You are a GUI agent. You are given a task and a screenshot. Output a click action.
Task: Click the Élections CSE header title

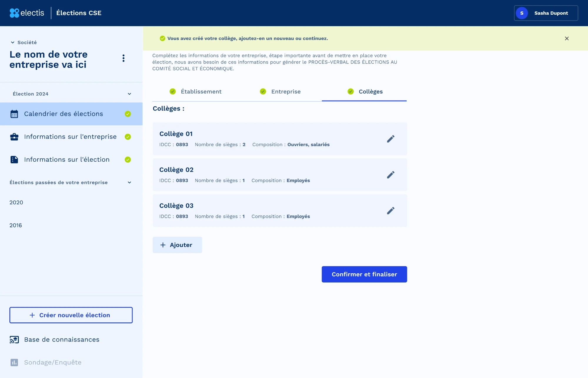pyautogui.click(x=79, y=13)
